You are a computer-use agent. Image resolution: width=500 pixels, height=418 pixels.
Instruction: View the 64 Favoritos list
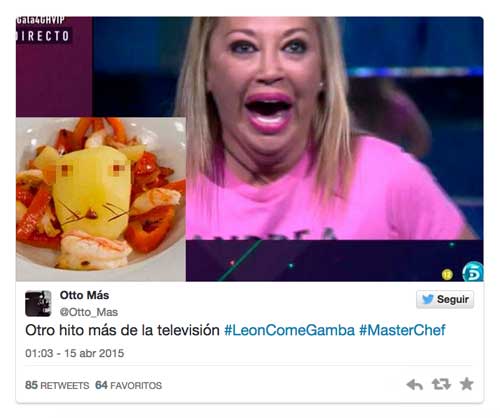click(128, 385)
